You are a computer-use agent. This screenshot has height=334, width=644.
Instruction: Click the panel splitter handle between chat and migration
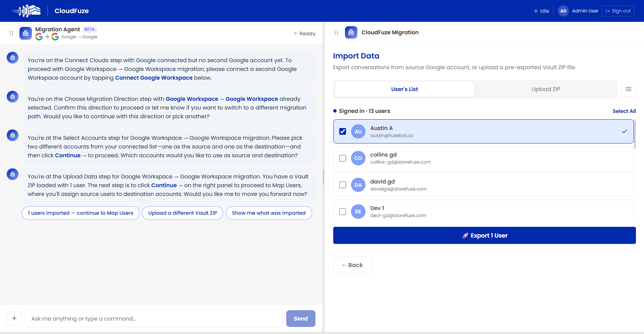pyautogui.click(x=324, y=177)
